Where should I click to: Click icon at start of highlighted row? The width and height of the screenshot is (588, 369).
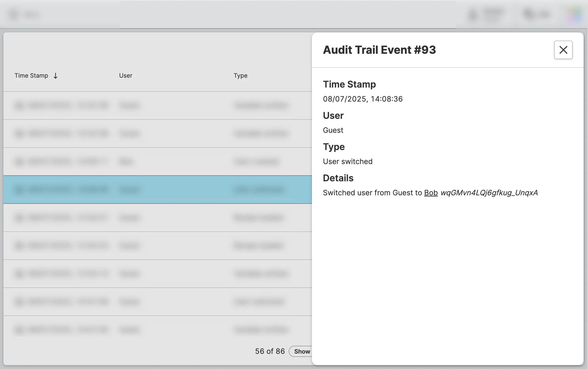coord(19,190)
